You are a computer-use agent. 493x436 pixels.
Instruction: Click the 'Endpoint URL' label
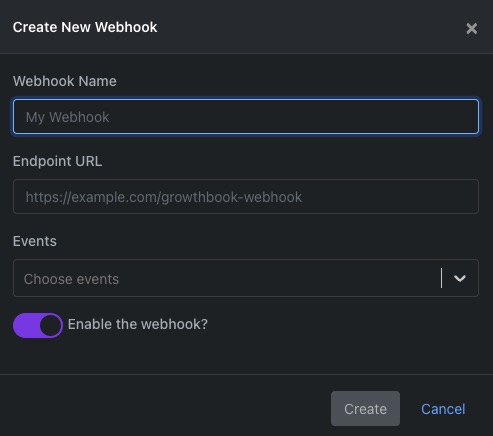coord(57,161)
